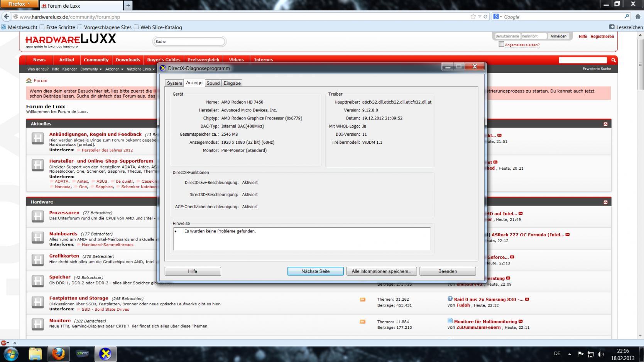Collapse the Hardware forum category
The image size is (644, 362).
pos(605,202)
